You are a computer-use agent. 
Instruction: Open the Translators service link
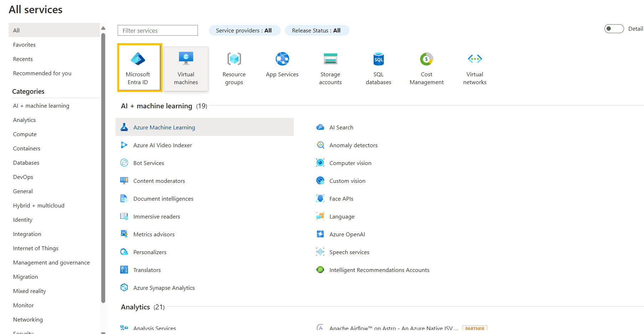click(x=147, y=270)
